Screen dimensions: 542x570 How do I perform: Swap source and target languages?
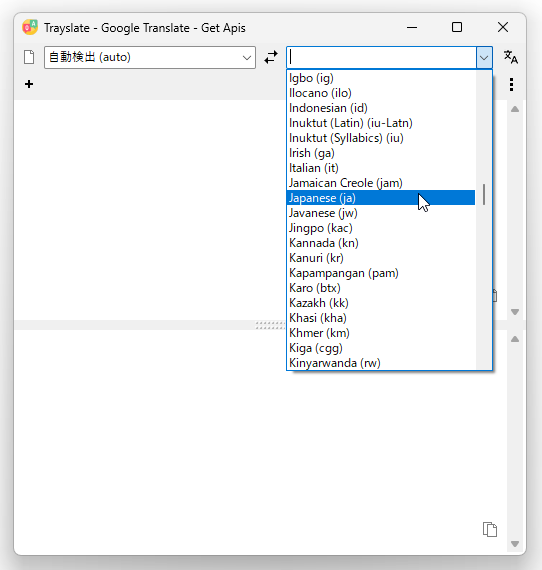(x=271, y=57)
